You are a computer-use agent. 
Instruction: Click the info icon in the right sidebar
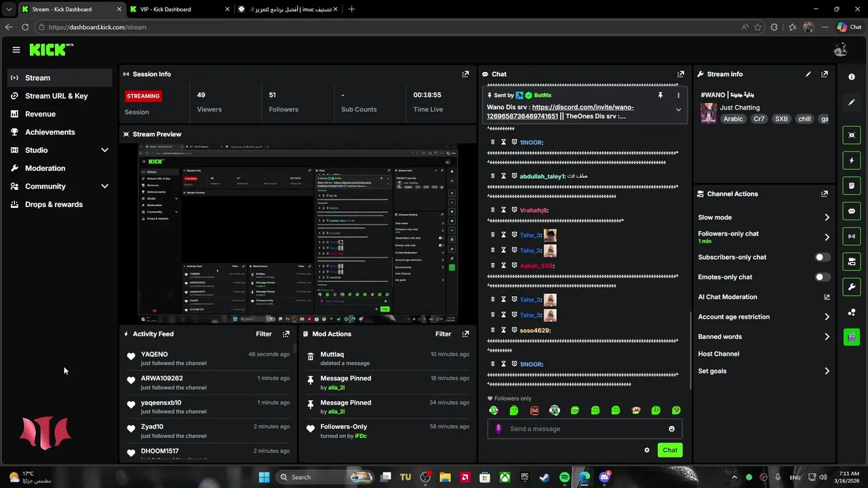pos(852,77)
